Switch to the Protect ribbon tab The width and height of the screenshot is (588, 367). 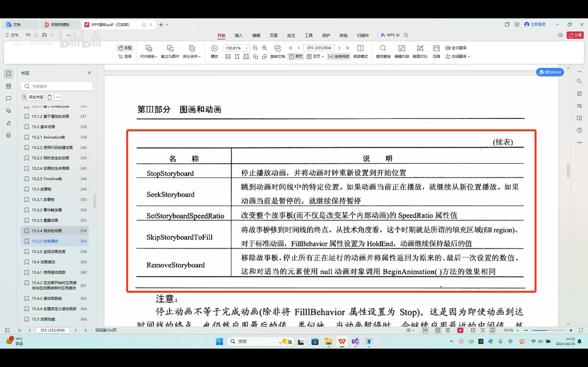tap(326, 35)
